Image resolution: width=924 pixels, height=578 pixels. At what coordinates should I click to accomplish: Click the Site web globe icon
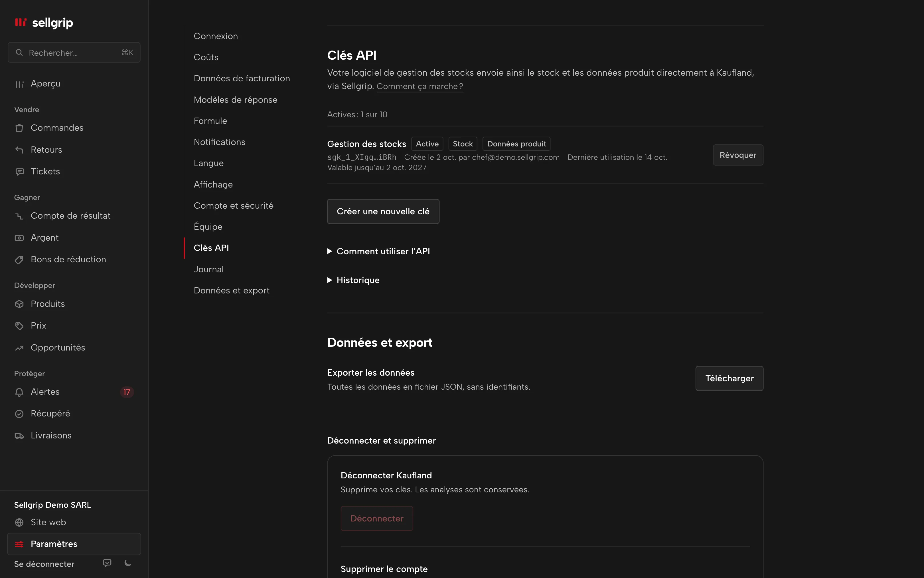point(19,522)
